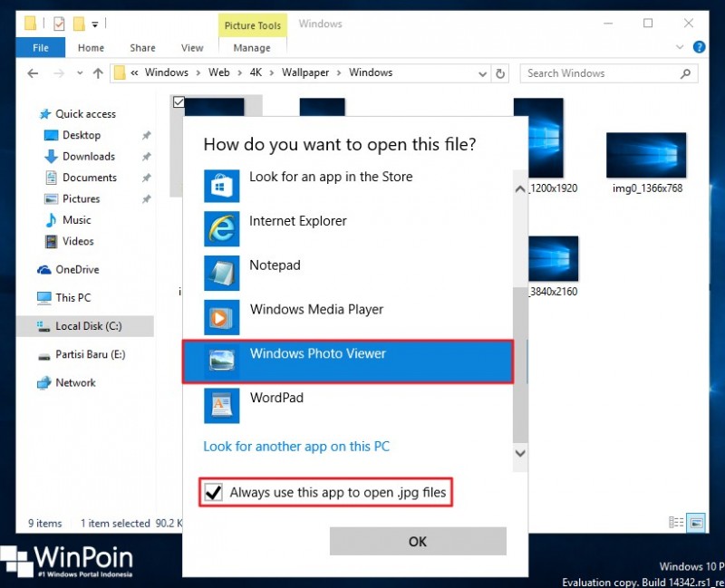Open Music in the navigation pane
The width and height of the screenshot is (725, 588).
pos(76,220)
